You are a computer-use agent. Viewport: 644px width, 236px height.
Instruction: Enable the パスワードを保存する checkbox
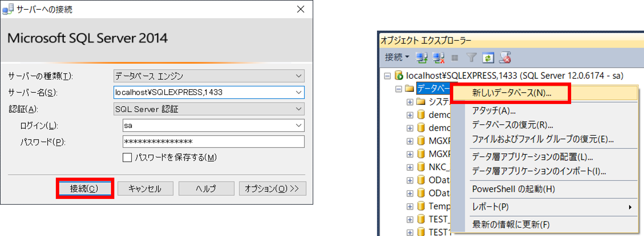[x=127, y=157]
